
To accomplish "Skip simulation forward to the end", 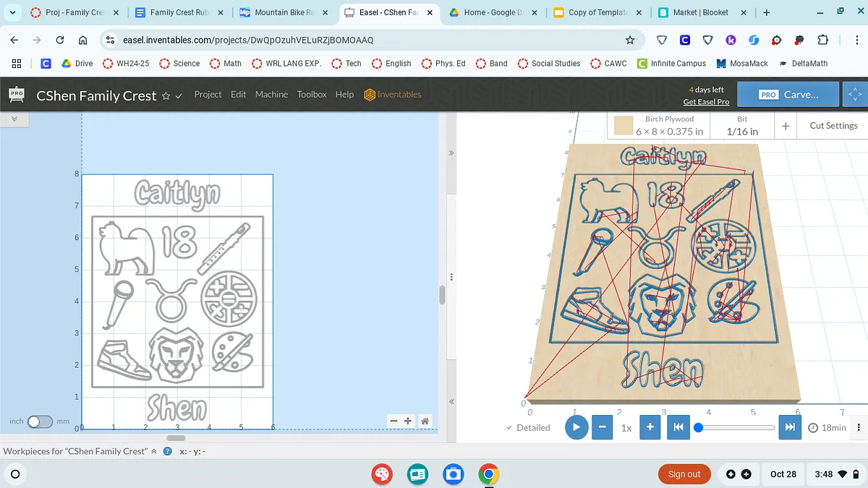I will coord(790,427).
